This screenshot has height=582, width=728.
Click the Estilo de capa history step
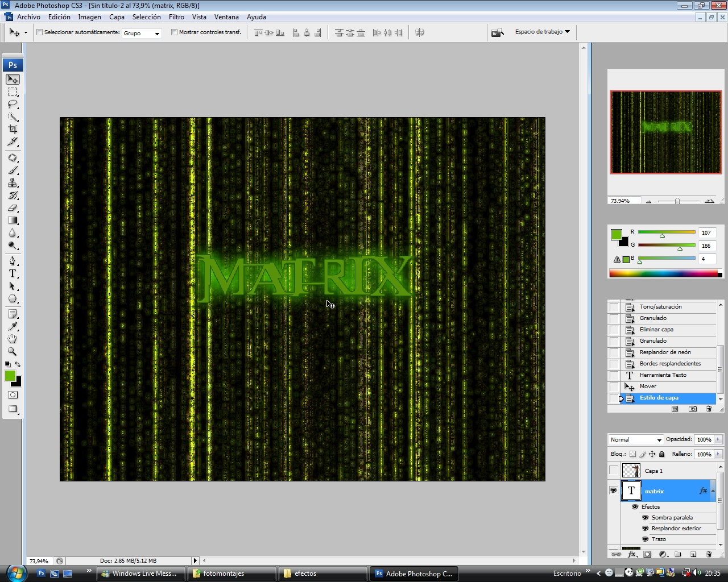pyautogui.click(x=660, y=398)
